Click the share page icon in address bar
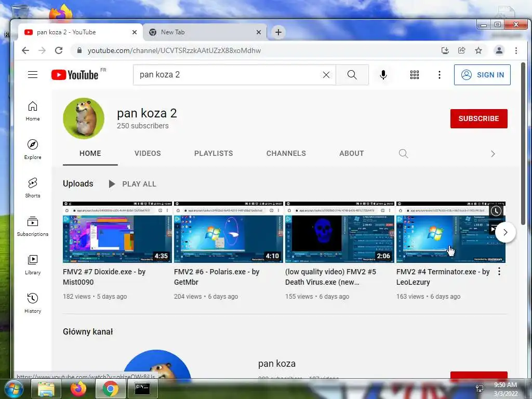Image resolution: width=532 pixels, height=399 pixels. click(x=462, y=50)
